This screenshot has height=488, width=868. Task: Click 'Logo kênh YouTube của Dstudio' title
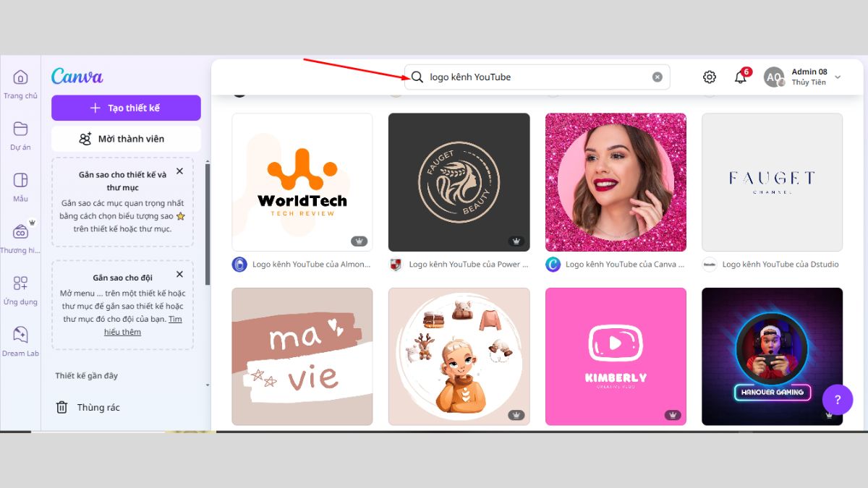click(x=780, y=265)
